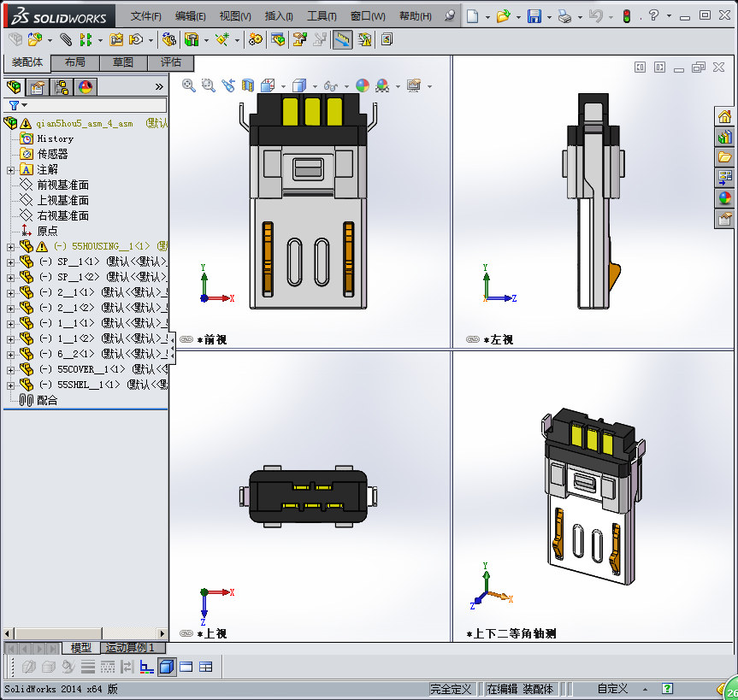738x700 pixels.
Task: Select the 原点 origin item
Action: click(47, 231)
